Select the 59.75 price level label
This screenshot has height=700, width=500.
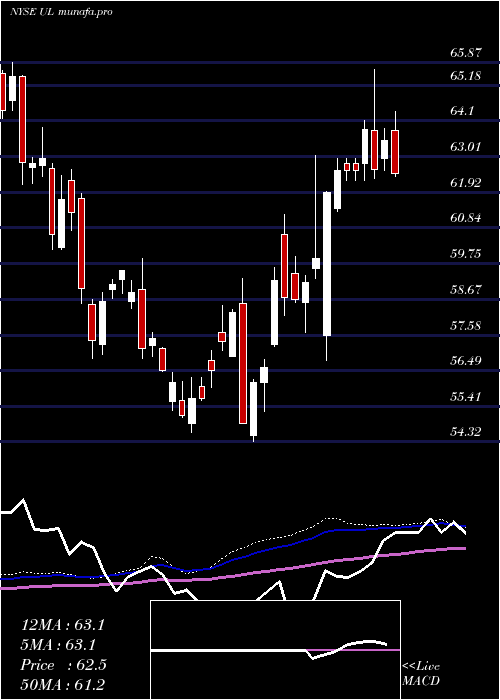[466, 254]
